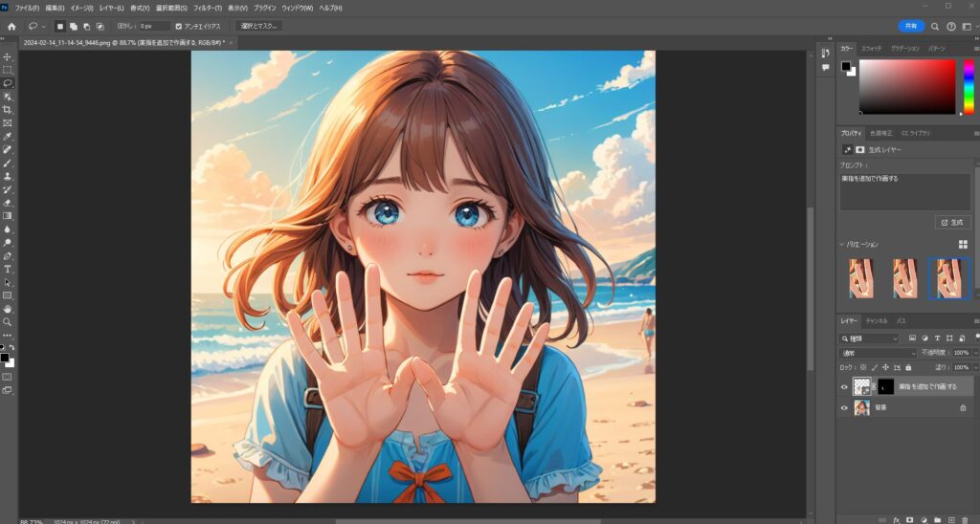Select the Gradient tool
The width and height of the screenshot is (980, 524).
(x=8, y=215)
